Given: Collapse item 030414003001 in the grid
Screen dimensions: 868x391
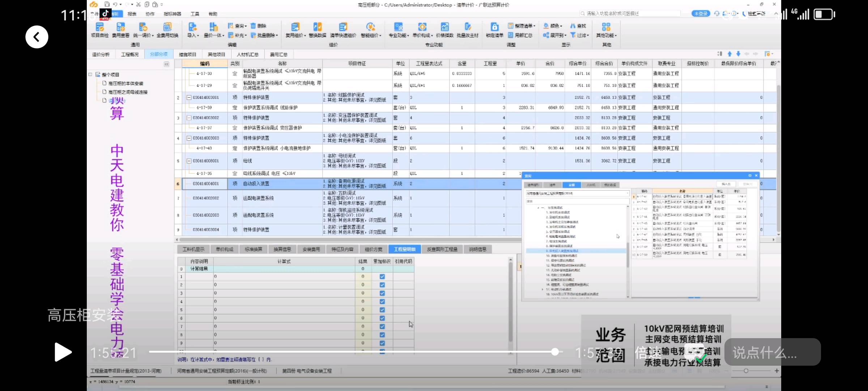Looking at the screenshot, I should (x=189, y=97).
